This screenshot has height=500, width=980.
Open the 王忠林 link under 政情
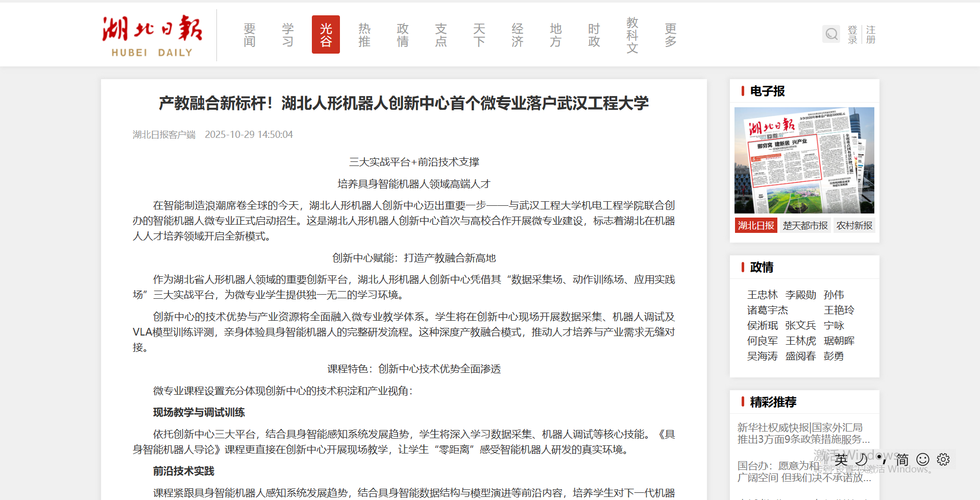click(762, 295)
